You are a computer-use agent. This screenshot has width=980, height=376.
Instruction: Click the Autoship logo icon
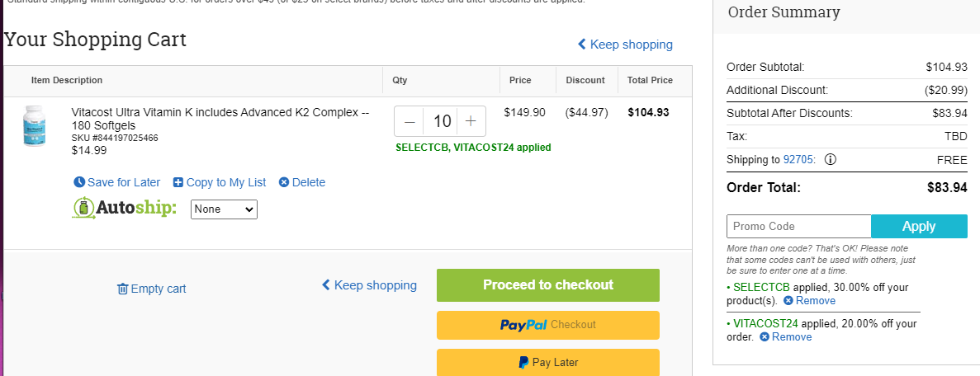(83, 208)
